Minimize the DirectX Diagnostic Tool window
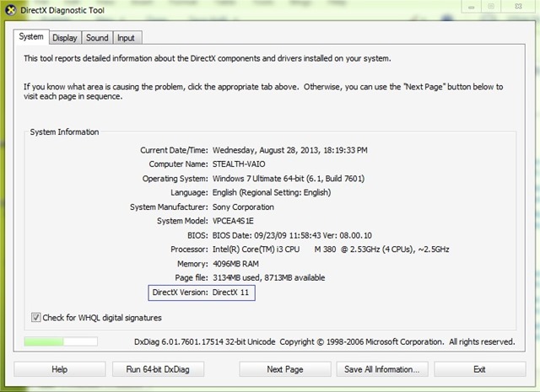The image size is (540, 392). click(471, 7)
